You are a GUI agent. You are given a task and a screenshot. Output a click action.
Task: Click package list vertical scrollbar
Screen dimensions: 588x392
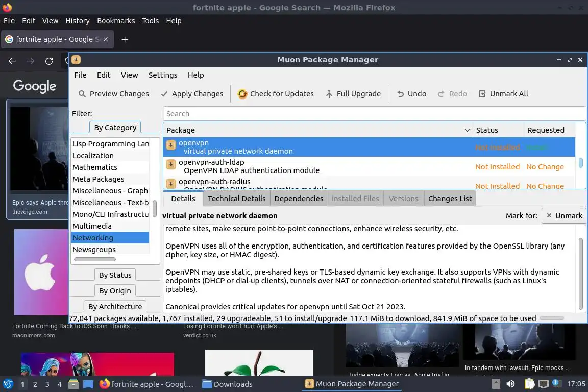580,163
